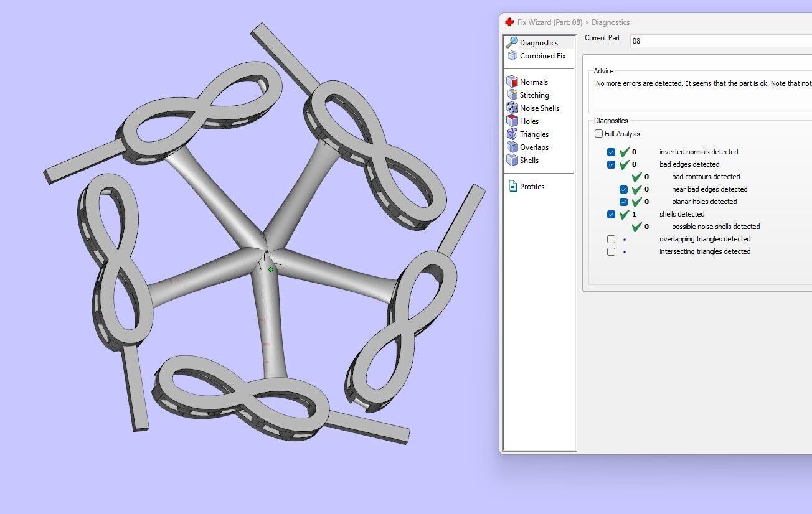The width and height of the screenshot is (812, 514).
Task: Enable overlapping triangles detected checkbox
Action: pos(611,239)
